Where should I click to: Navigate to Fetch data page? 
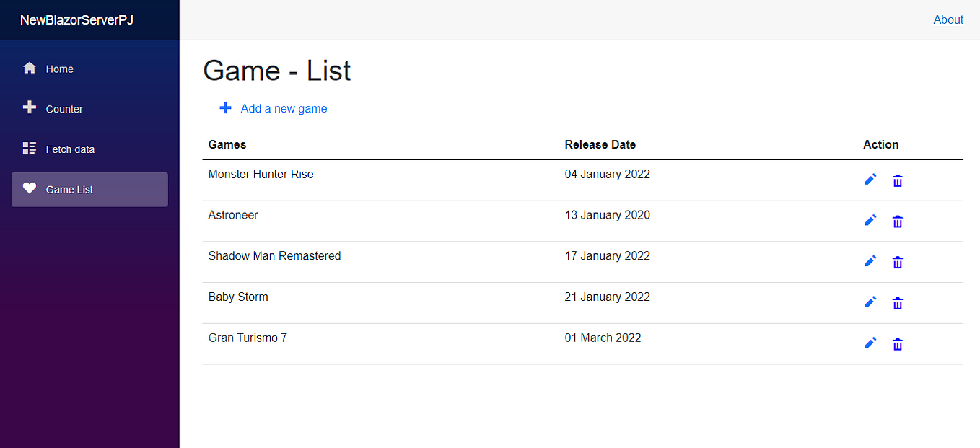pyautogui.click(x=70, y=149)
